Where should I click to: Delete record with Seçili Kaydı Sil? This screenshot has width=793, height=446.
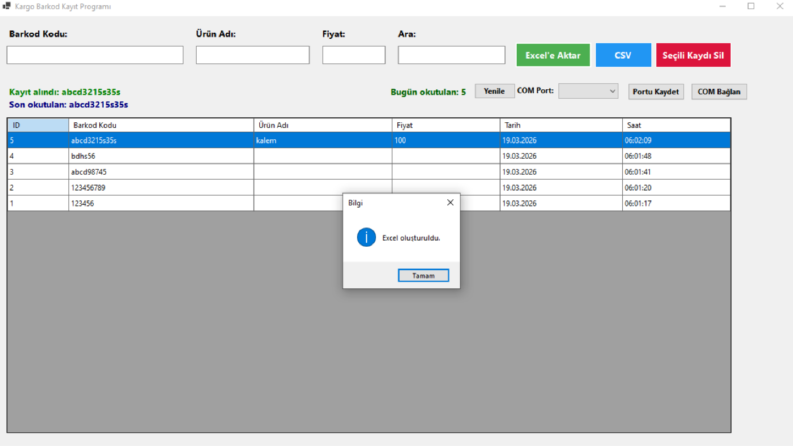pos(693,55)
